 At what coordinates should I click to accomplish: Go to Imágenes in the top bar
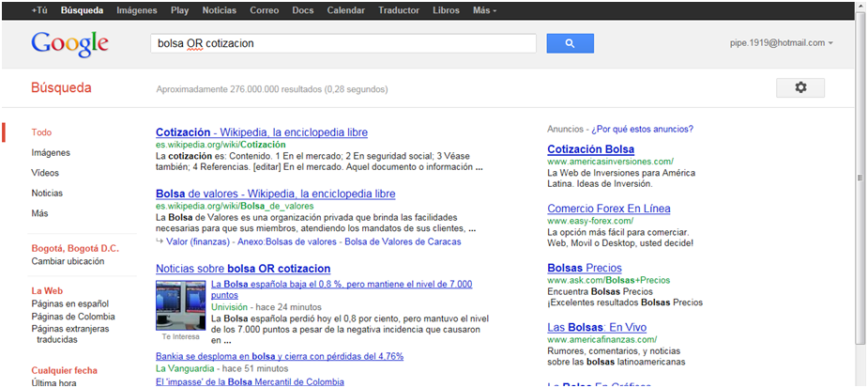coord(137,10)
